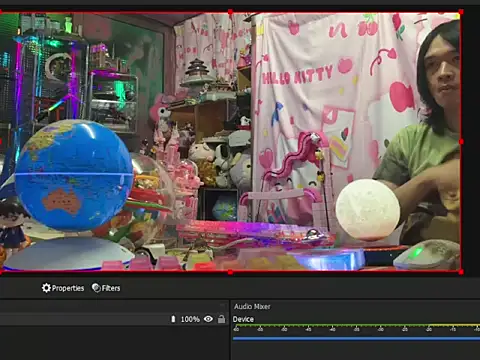
Task: Click empty mixer area below Device slider
Action: [356, 351]
